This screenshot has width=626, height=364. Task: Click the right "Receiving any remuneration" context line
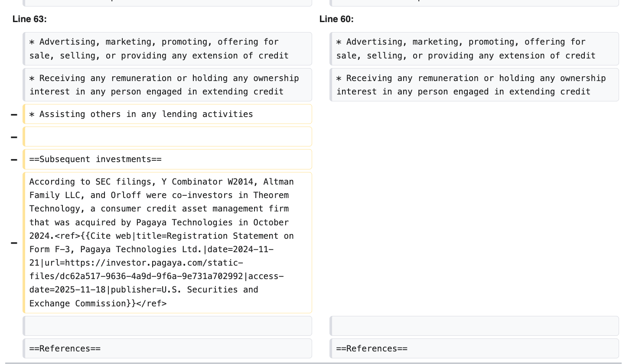click(471, 85)
